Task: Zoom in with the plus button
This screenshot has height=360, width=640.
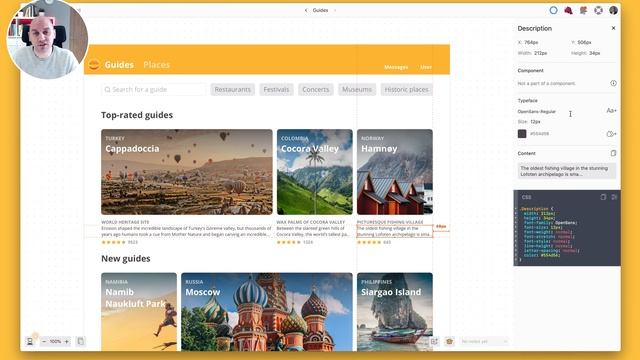Action: 67,341
